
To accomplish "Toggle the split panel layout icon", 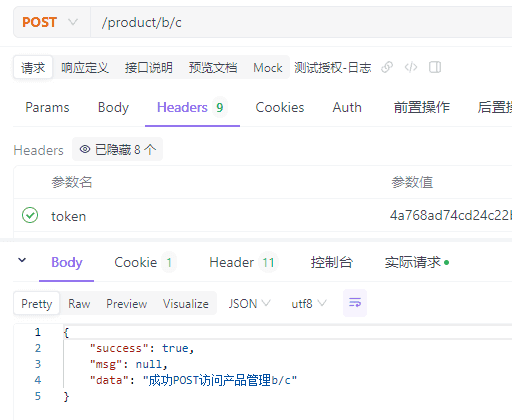I will pyautogui.click(x=435, y=67).
